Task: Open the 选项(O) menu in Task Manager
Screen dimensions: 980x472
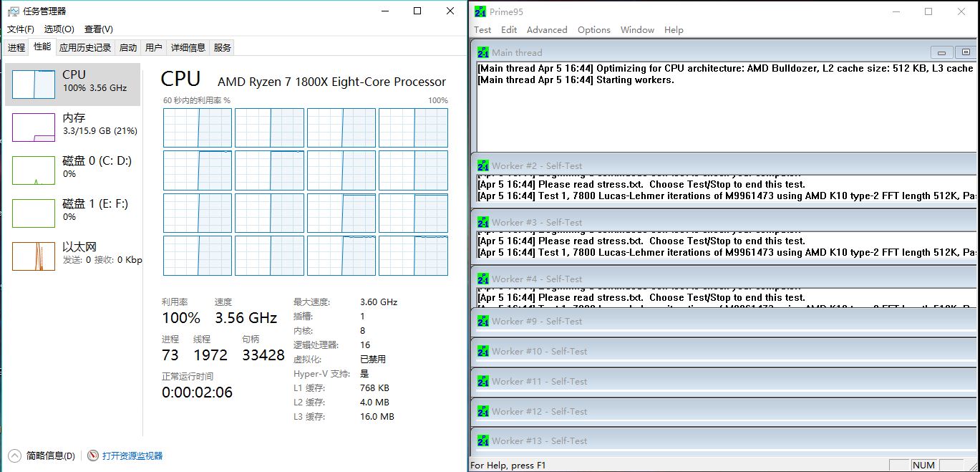Action: (x=59, y=29)
